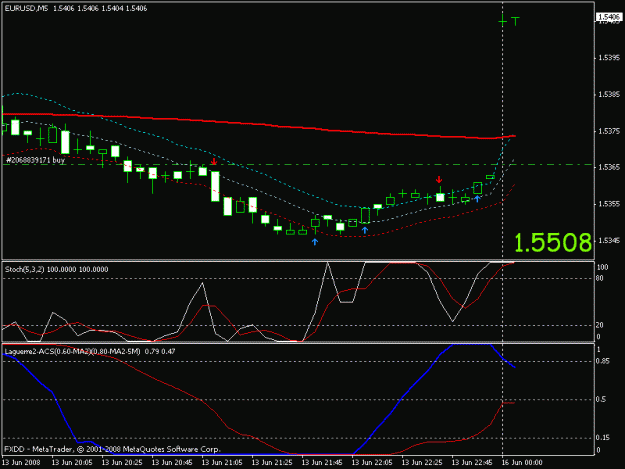Click the 13 Jun 22:05 time label
The image size is (625, 469).
pos(372,463)
